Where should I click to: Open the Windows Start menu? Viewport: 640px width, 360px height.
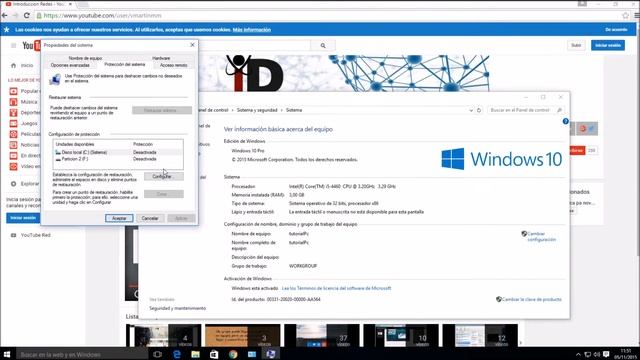tap(7, 354)
